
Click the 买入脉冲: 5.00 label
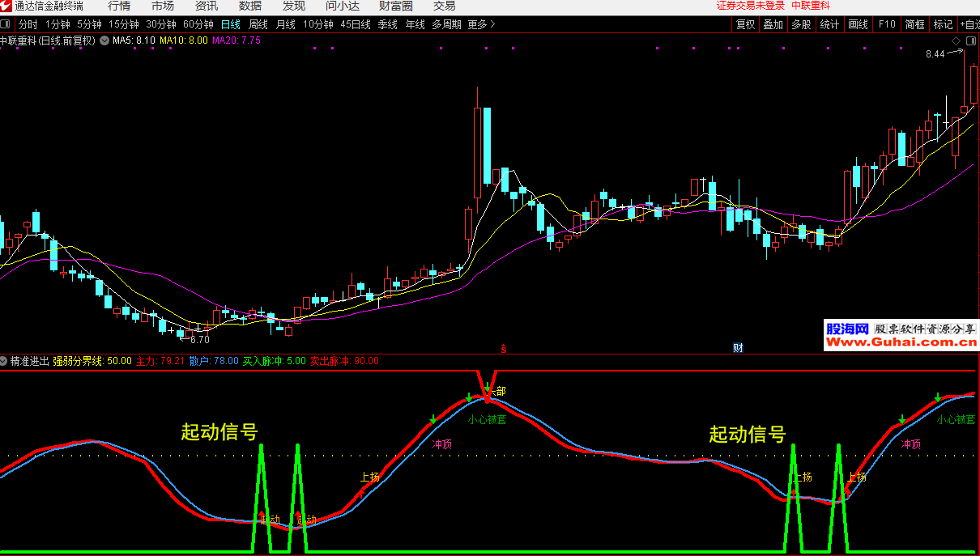(275, 361)
